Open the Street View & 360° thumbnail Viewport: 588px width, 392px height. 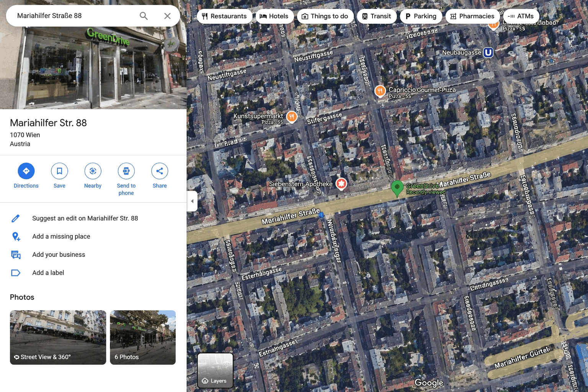(x=58, y=337)
